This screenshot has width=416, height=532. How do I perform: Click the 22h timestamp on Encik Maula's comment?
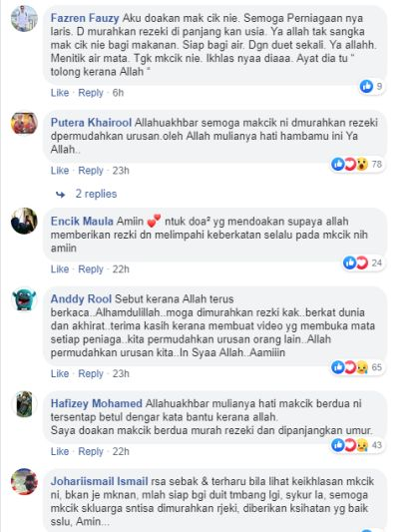pyautogui.click(x=121, y=269)
